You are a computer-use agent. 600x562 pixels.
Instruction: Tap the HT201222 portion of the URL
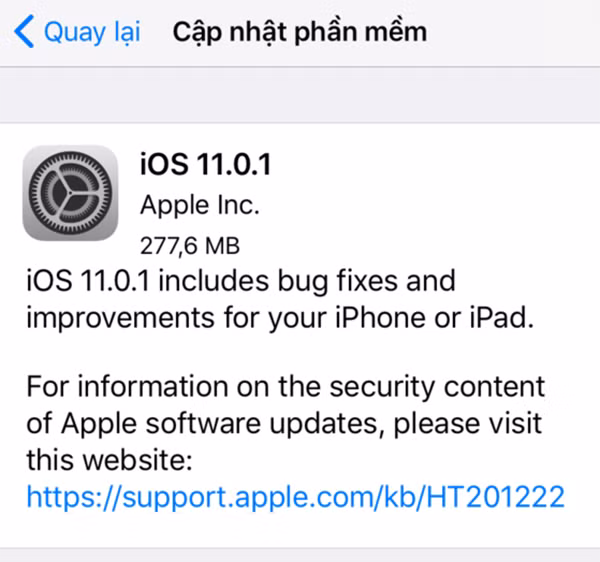click(496, 497)
